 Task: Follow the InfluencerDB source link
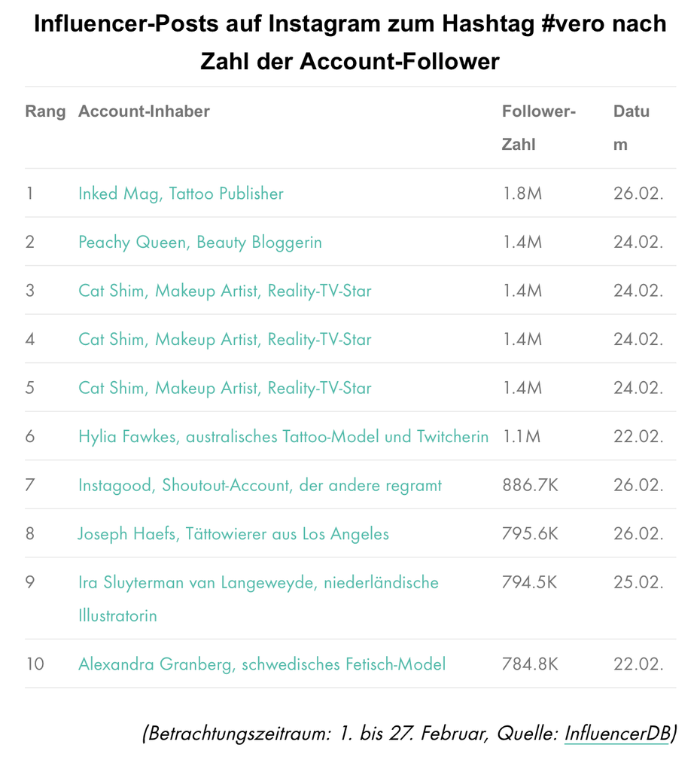point(616,734)
